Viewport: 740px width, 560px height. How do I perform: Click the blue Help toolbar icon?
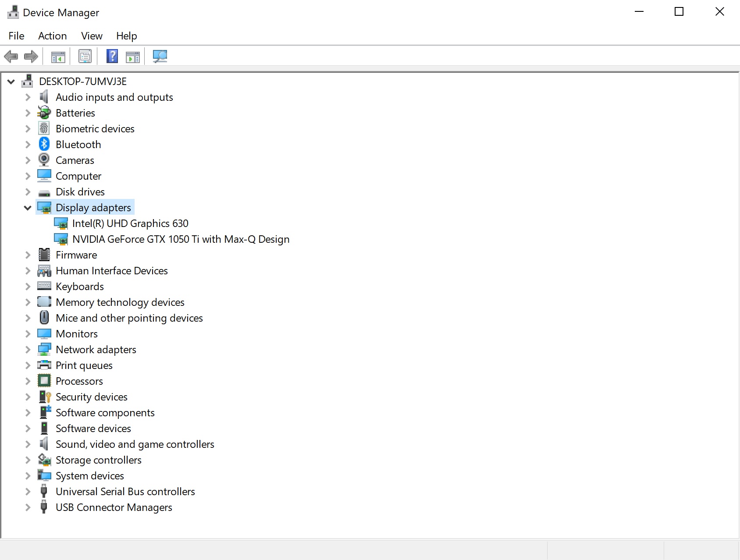pos(112,57)
